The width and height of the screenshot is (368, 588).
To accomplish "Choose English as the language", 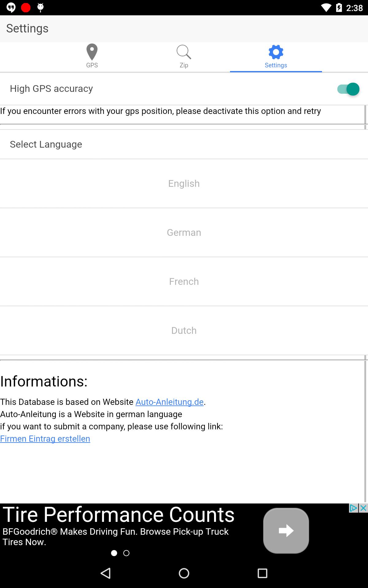I will click(x=184, y=183).
